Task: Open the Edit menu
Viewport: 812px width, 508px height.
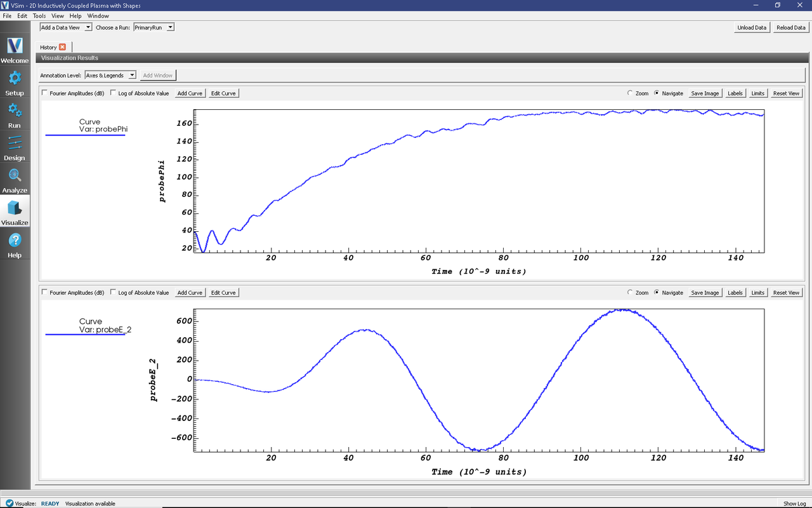Action: (22, 16)
